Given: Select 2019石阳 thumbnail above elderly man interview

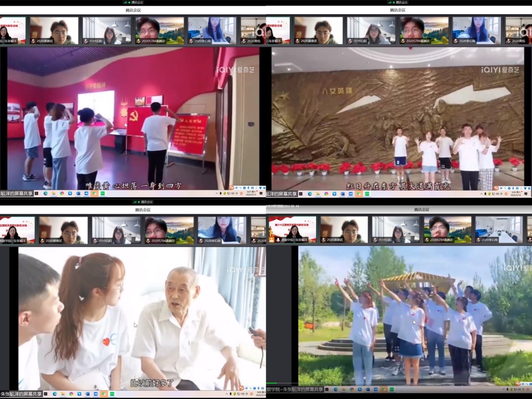Looking at the screenshot, I should coord(117,230).
